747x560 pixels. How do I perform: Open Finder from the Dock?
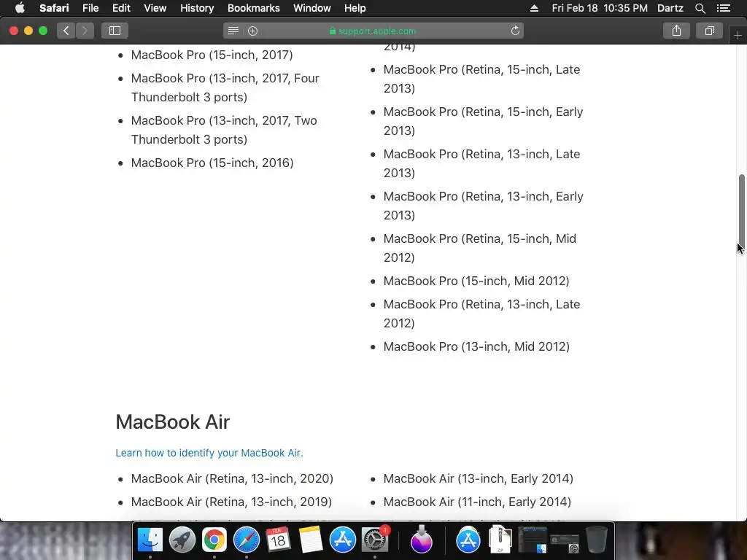pos(150,540)
